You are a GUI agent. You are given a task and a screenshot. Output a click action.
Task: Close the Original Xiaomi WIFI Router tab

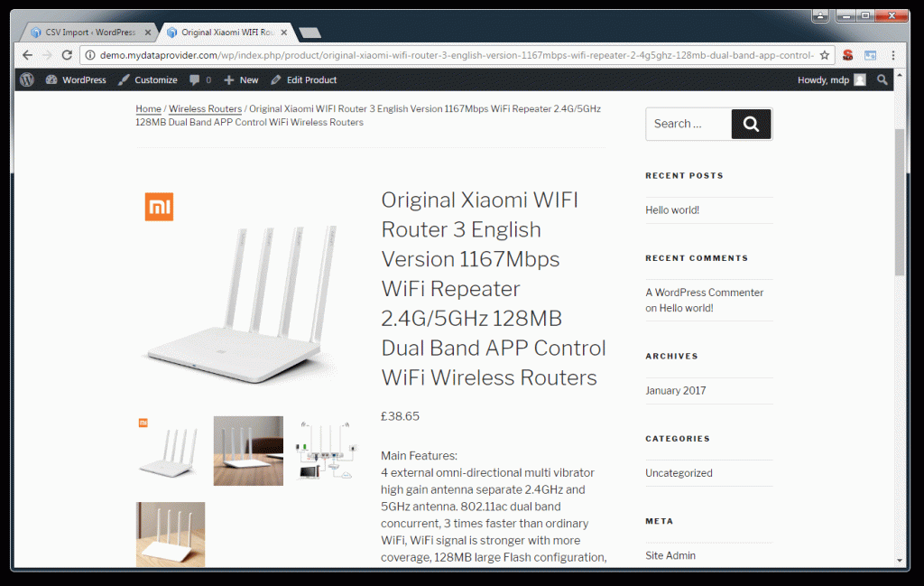pyautogui.click(x=284, y=33)
